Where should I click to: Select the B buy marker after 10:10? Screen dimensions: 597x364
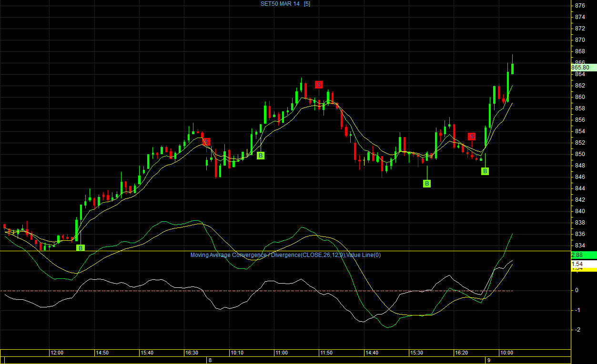261,155
